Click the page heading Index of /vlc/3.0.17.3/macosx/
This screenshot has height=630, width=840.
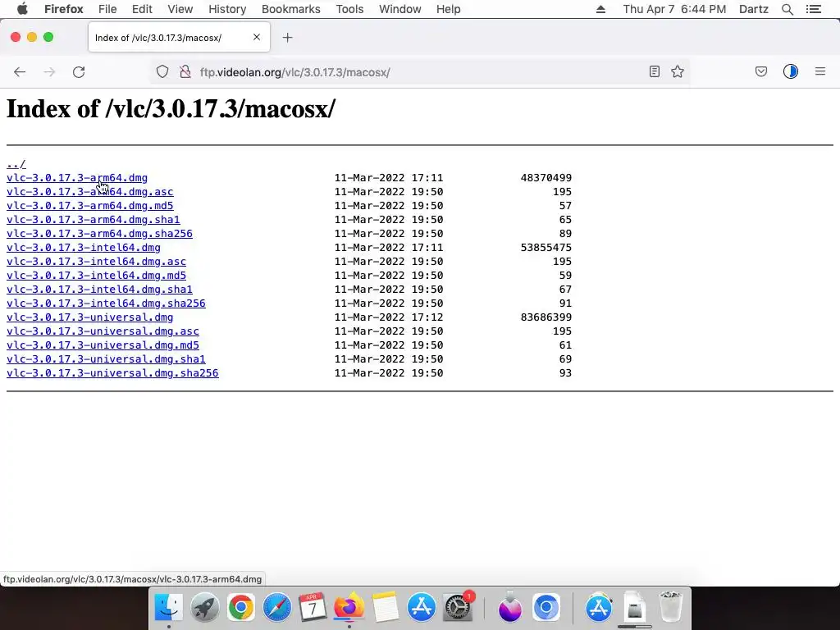(171, 109)
